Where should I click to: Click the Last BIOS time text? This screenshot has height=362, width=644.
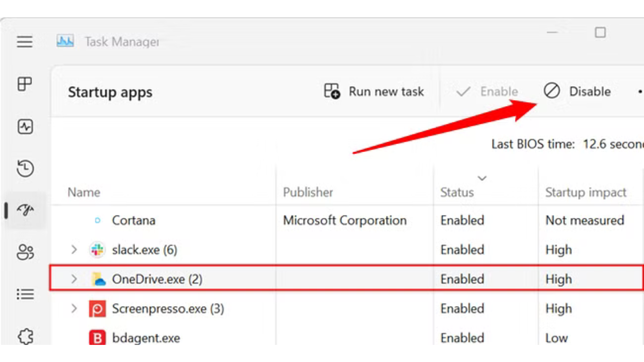pos(568,144)
